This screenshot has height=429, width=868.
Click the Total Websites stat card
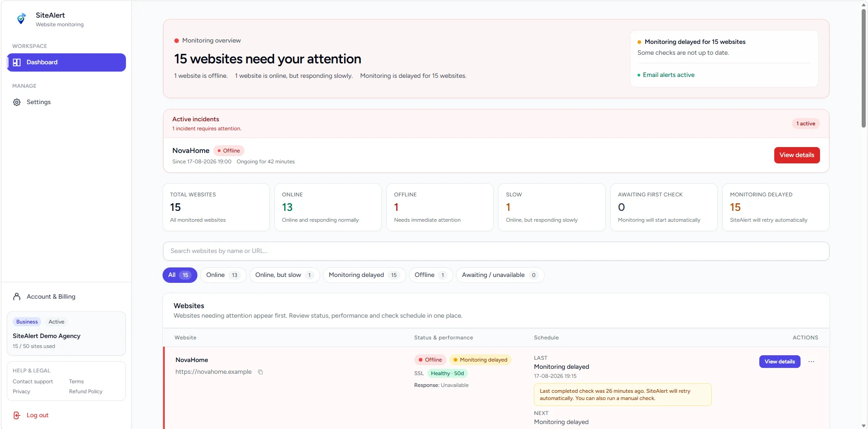(x=216, y=207)
